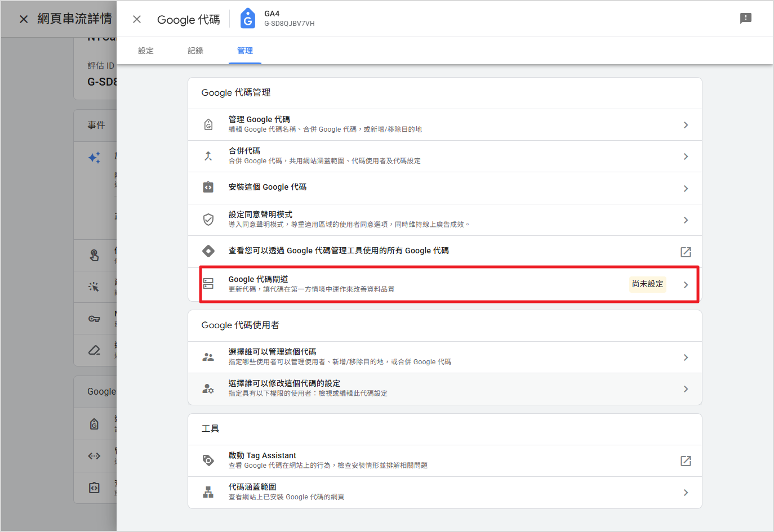Expand the 設定同意聲明模式 chevron
The height and width of the screenshot is (532, 774).
click(x=686, y=220)
